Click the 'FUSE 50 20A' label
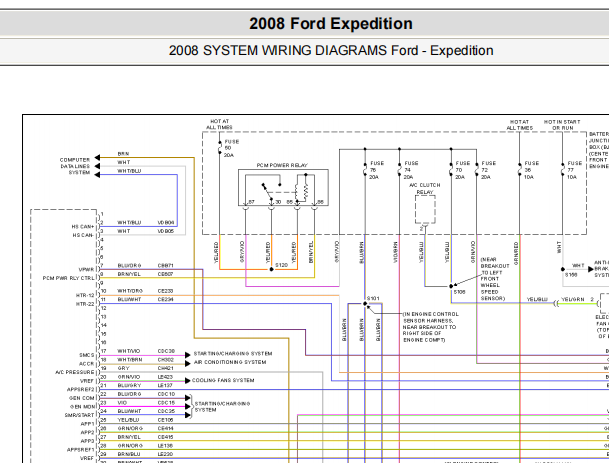 [x=231, y=148]
